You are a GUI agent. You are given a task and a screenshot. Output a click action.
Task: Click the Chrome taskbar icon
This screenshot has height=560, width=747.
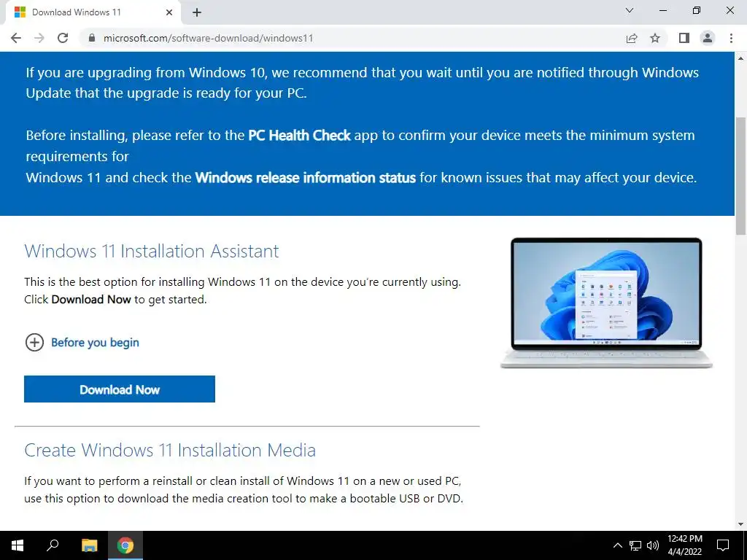click(125, 545)
